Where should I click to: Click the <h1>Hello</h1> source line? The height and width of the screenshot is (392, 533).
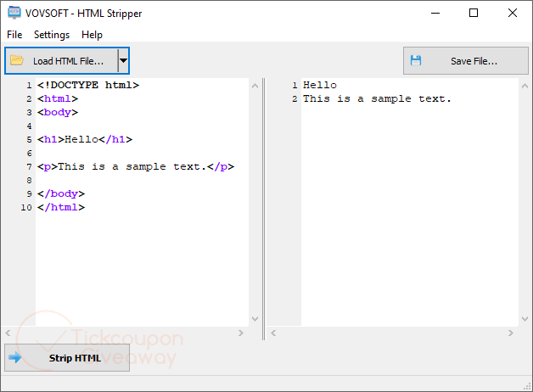tap(85, 139)
